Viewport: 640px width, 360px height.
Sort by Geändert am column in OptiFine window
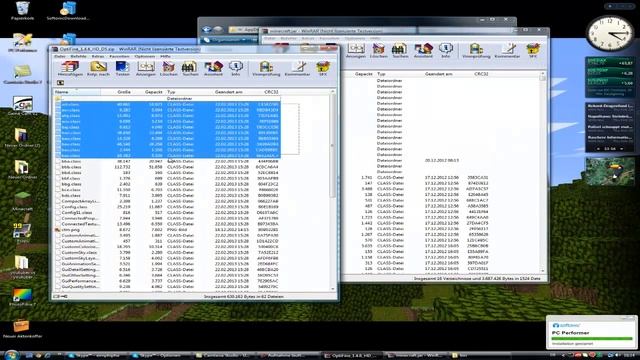click(233, 92)
